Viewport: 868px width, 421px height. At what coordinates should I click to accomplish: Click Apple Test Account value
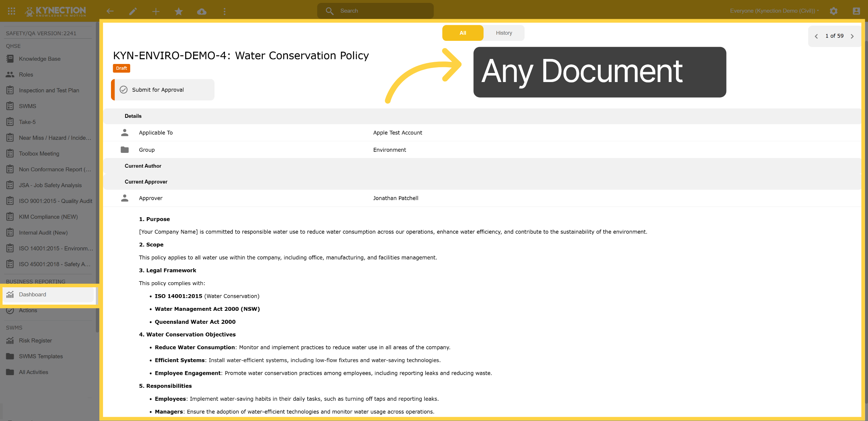398,133
